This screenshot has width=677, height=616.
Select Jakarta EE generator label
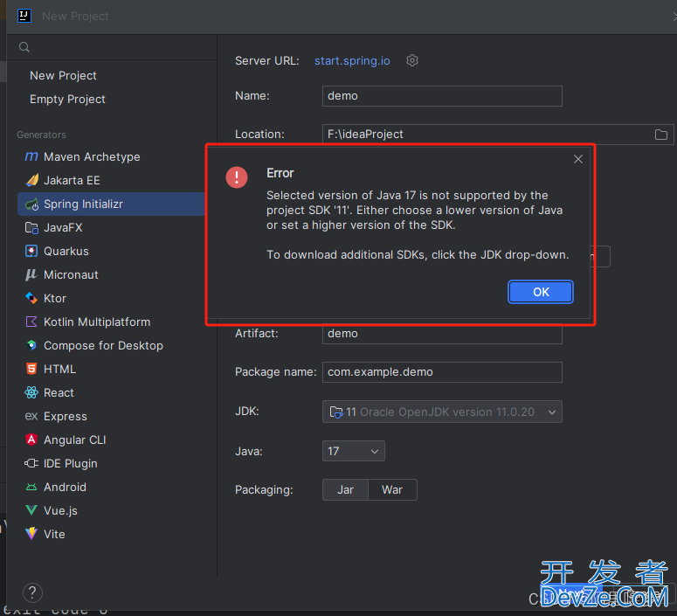pyautogui.click(x=72, y=180)
